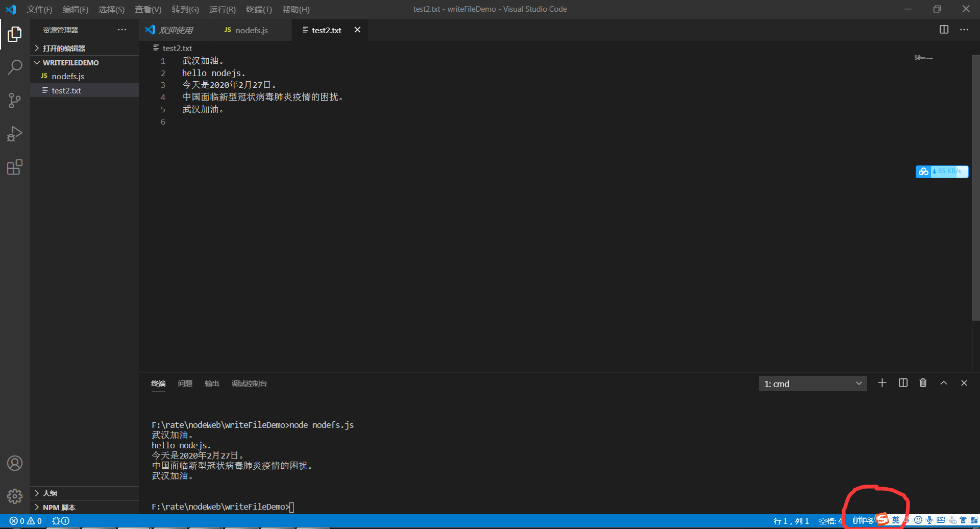Switch to the nodefs.js editor tab
This screenshot has height=529, width=980.
[x=252, y=30]
